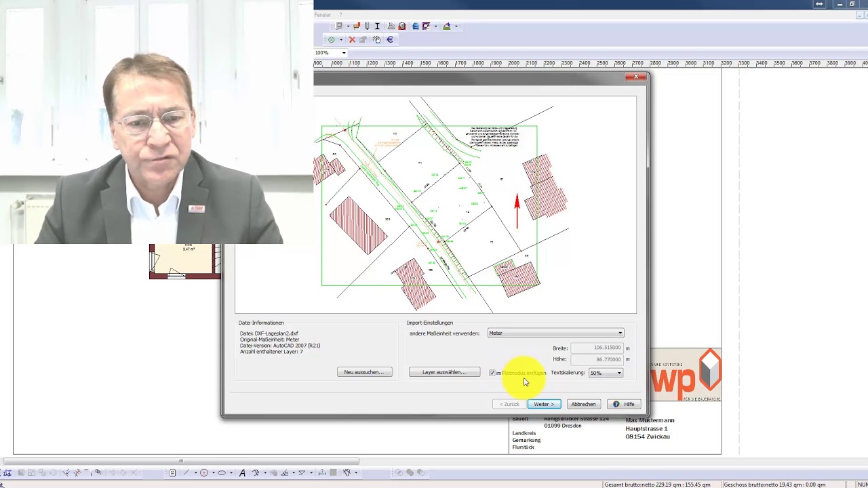This screenshot has width=868, height=488.
Task: Click the crossed-lines tool icon at bottom
Action: 347,472
